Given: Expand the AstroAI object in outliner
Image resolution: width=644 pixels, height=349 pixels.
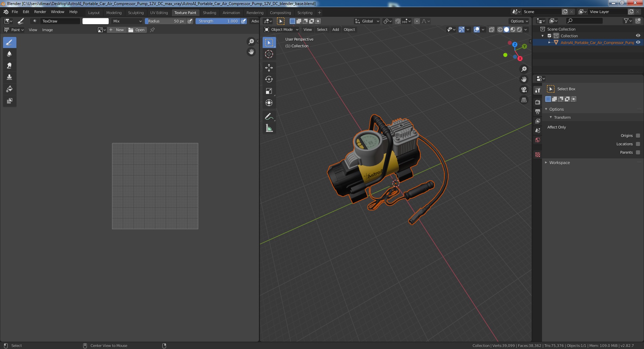Looking at the screenshot, I should coord(549,43).
